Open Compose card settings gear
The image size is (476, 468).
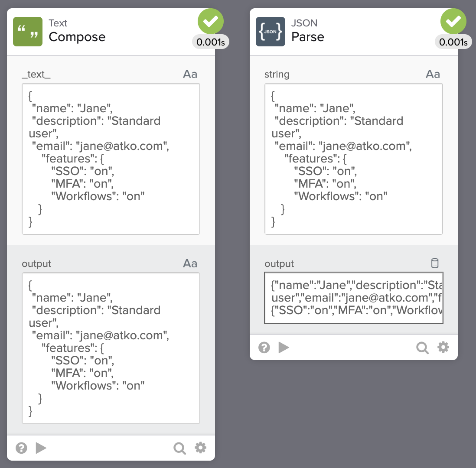point(200,448)
